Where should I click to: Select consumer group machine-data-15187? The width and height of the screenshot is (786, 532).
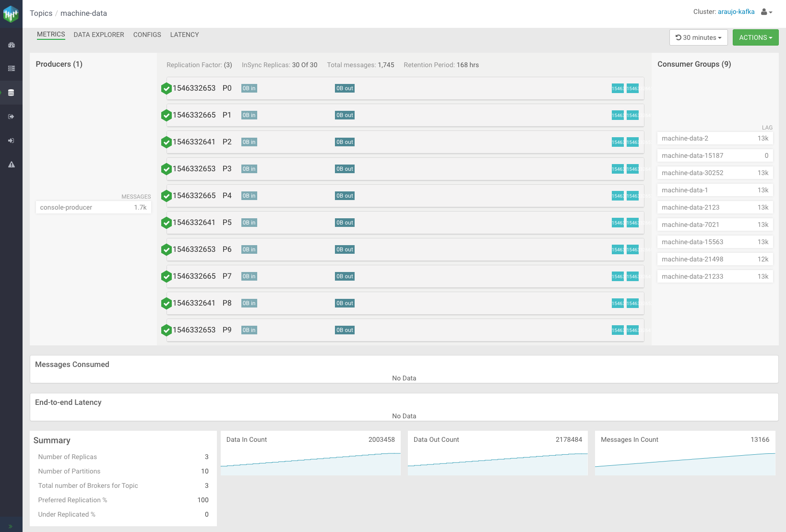pyautogui.click(x=715, y=155)
